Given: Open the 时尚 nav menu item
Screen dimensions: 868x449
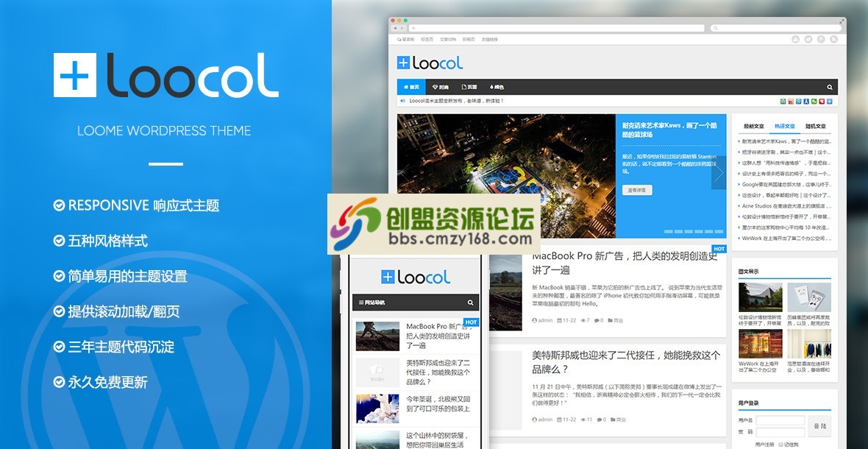Looking at the screenshot, I should [x=440, y=87].
